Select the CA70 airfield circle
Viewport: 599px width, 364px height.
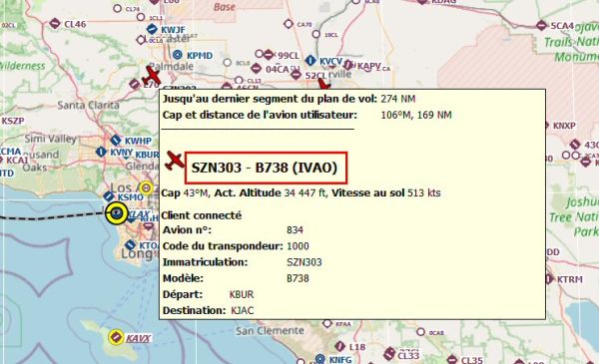click(x=289, y=24)
